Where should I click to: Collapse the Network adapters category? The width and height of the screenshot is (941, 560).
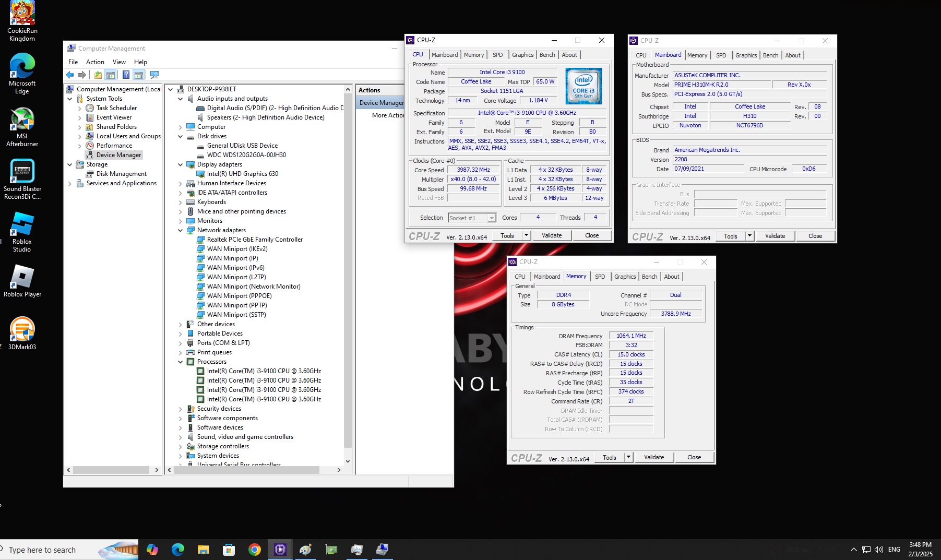point(181,230)
